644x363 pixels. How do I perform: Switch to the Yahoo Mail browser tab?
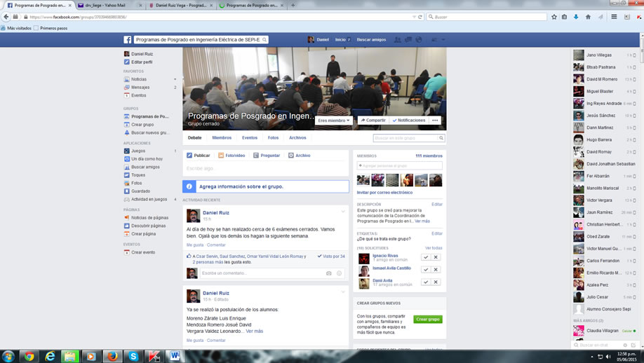point(110,6)
